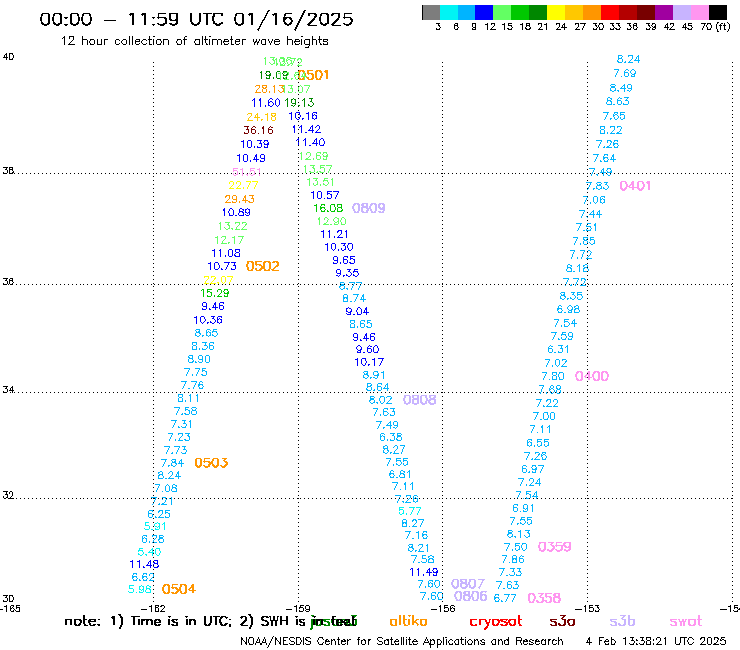This screenshot has width=740, height=650.
Task: Click the NOAA/NESDIS credit line
Action: coord(402,641)
